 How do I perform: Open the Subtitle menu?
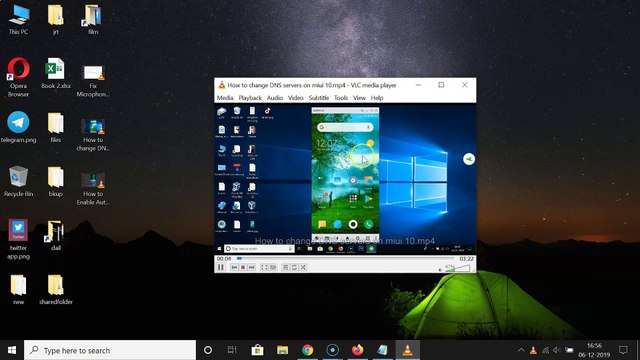pyautogui.click(x=319, y=98)
